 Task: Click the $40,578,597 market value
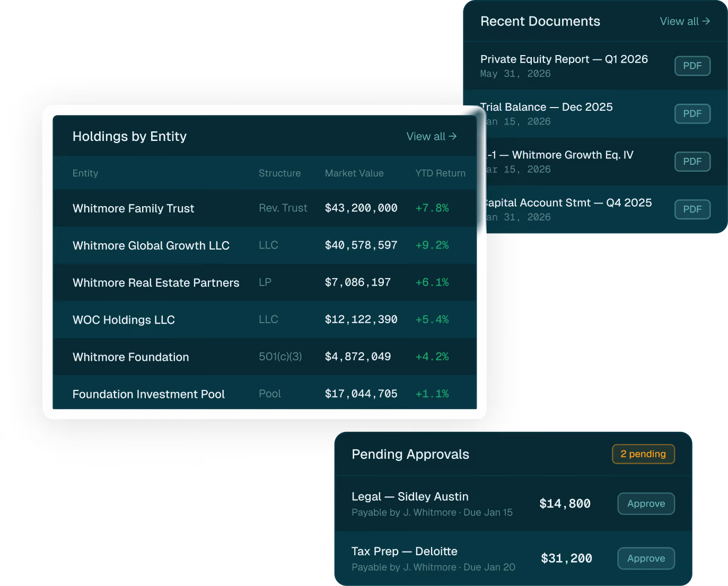pos(361,245)
